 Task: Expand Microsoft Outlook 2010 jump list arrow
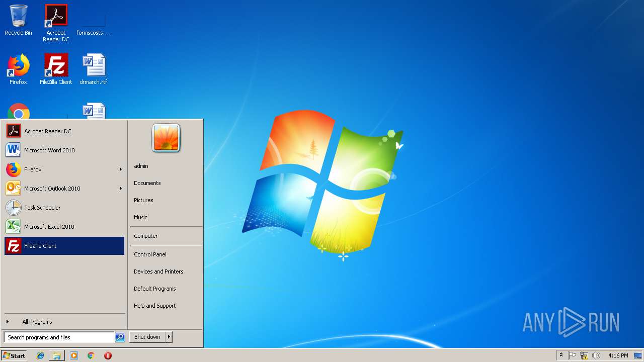121,189
